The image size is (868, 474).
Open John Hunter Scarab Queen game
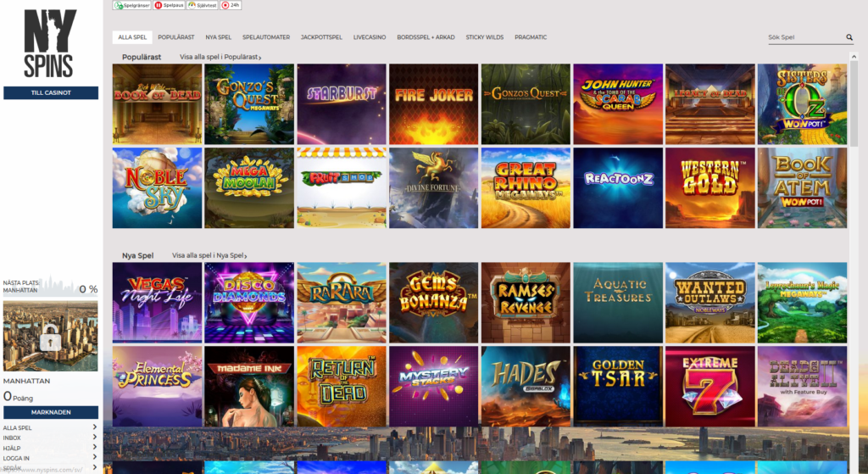point(618,104)
